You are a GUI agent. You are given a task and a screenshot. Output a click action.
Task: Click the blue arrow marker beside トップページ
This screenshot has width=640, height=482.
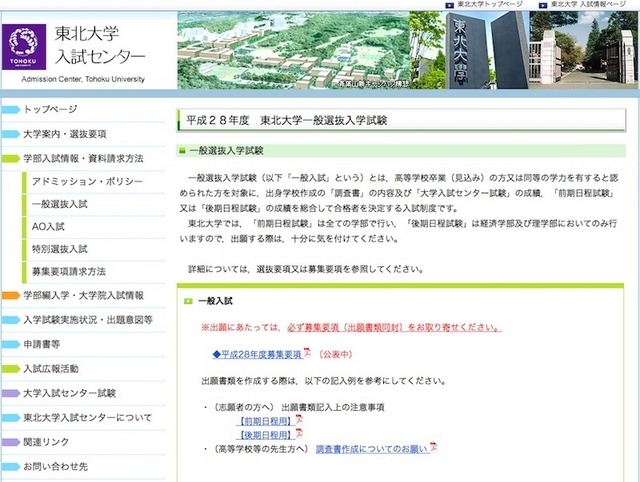[x=11, y=109]
